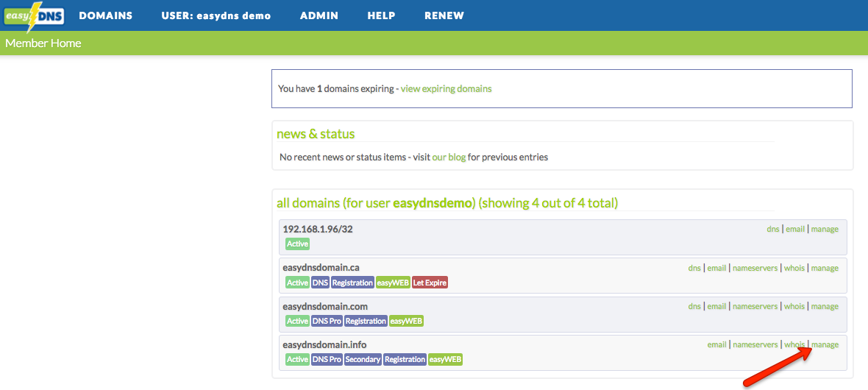This screenshot has width=868, height=390.
Task: Open dns for easydnsdomain.com
Action: click(694, 306)
